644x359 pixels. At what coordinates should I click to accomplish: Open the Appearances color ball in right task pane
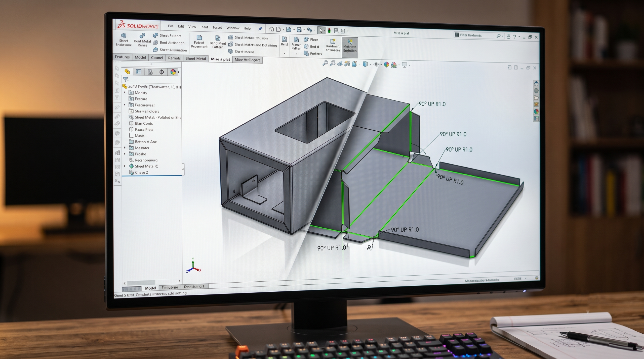[536, 112]
